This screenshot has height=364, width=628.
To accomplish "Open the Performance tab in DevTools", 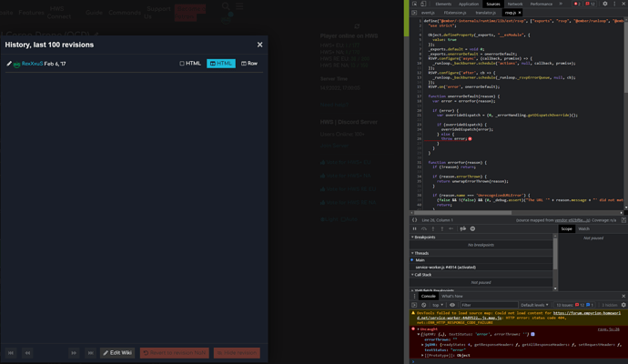I will point(542,4).
